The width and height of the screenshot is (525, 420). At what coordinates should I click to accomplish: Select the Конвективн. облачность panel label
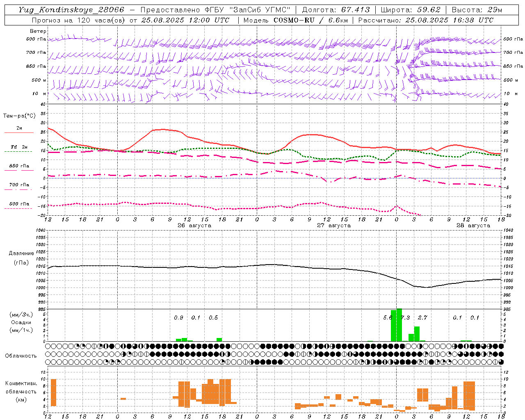click(x=21, y=388)
